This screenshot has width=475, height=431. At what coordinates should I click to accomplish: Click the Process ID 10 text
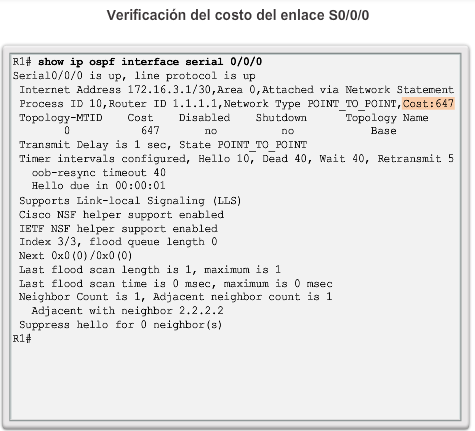[60, 104]
